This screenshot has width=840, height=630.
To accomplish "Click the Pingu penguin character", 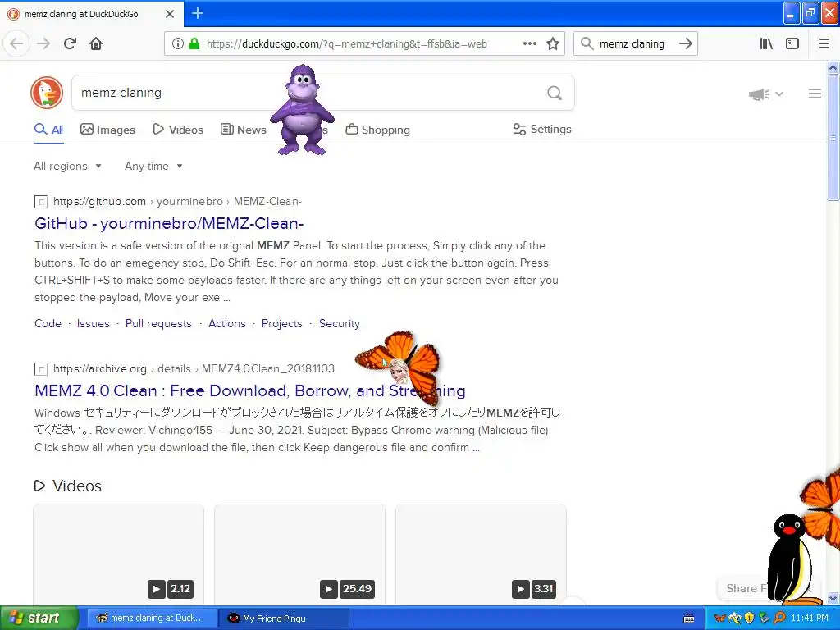I will (x=790, y=559).
